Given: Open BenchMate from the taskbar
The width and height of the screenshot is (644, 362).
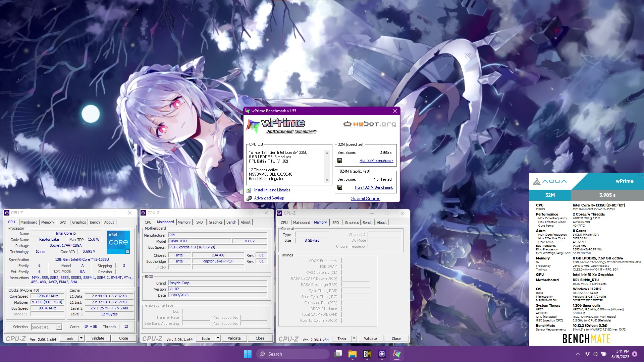Looking at the screenshot, I should pos(367,354).
